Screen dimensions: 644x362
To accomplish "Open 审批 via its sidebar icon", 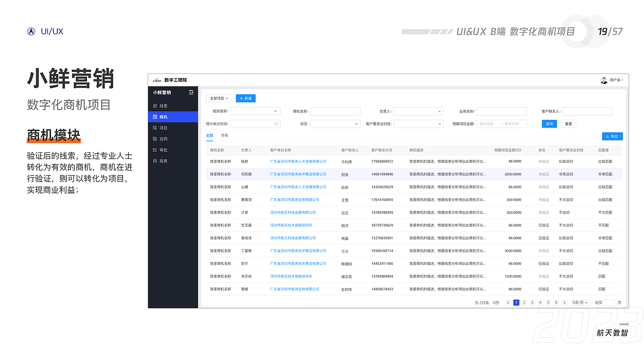I will tap(155, 150).
